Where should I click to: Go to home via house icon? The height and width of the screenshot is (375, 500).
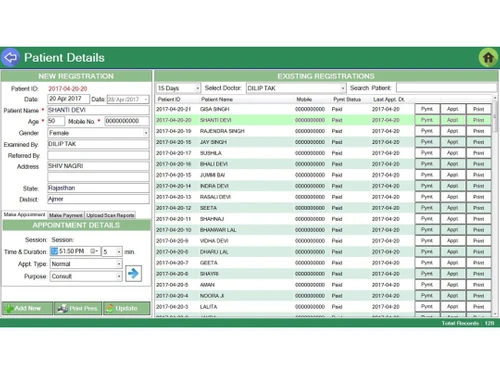click(488, 58)
